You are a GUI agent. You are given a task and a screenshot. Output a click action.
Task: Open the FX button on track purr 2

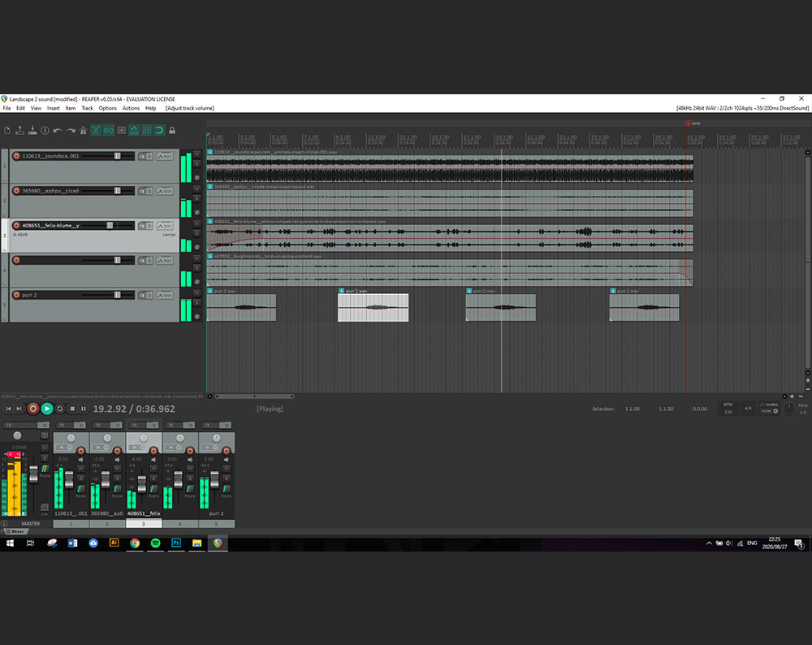click(x=142, y=295)
